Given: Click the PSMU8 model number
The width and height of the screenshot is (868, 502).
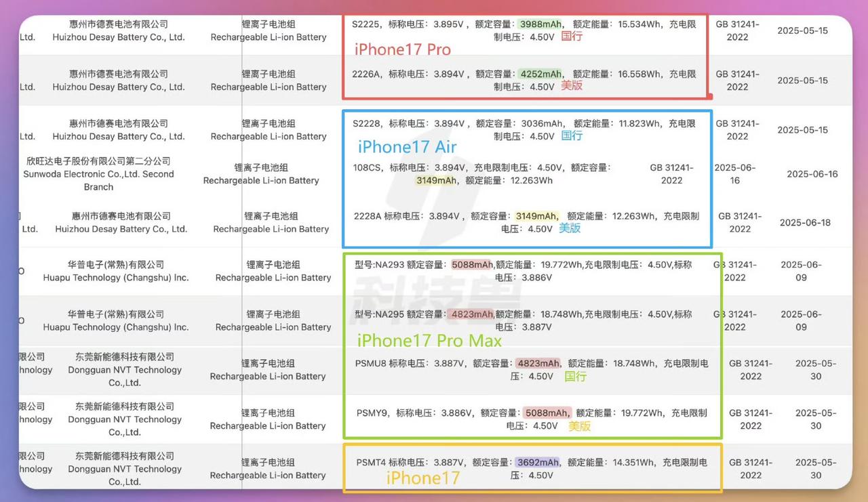Looking at the screenshot, I should tap(371, 364).
